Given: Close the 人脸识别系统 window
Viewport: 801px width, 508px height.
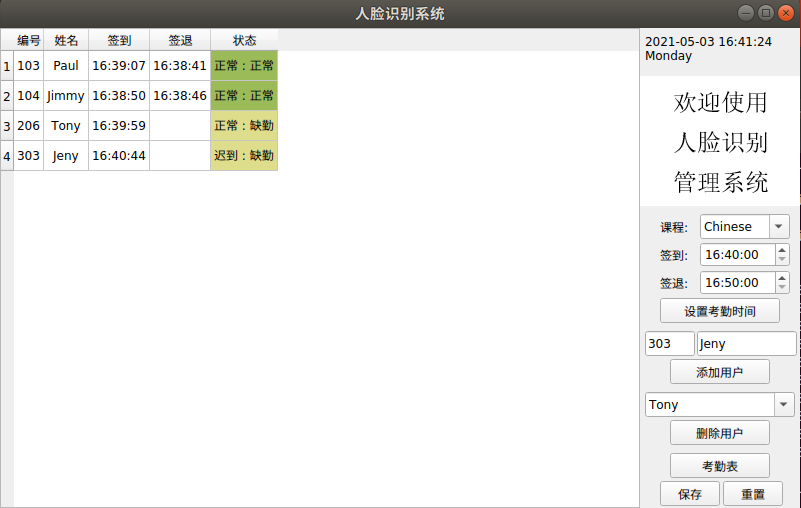Looking at the screenshot, I should (786, 13).
